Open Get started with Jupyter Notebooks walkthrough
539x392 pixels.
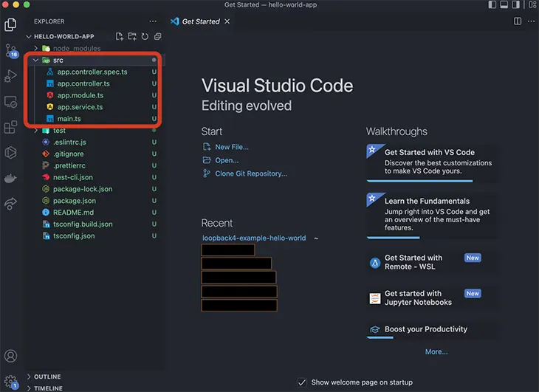(432, 298)
